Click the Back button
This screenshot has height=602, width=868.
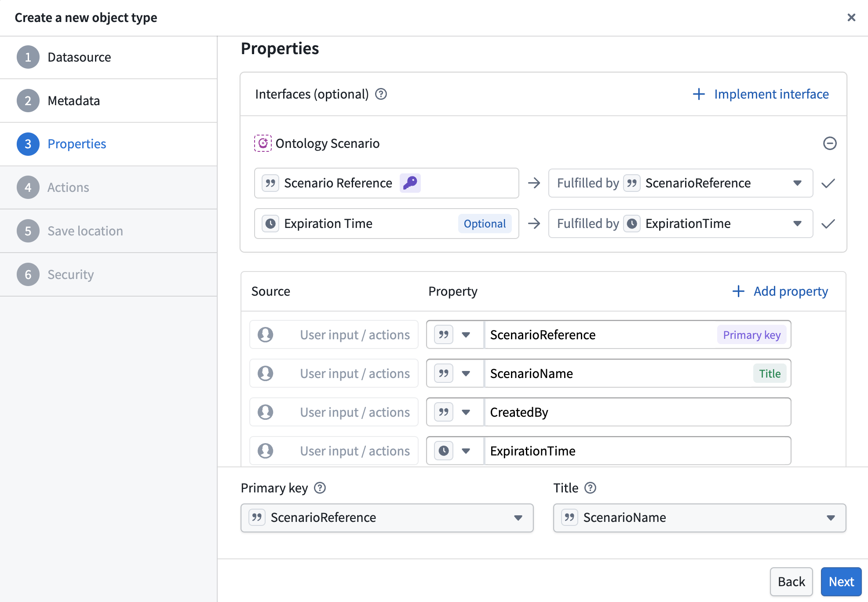point(791,582)
